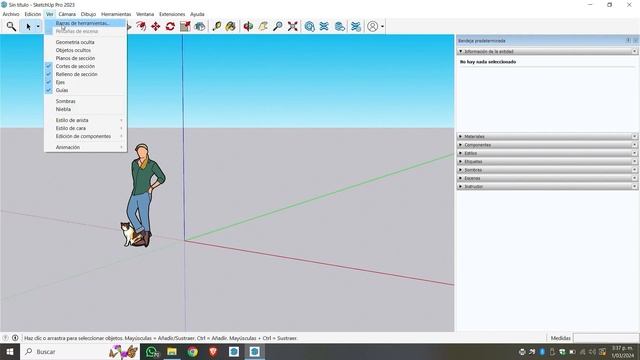Click the user account profile icon
The width and height of the screenshot is (640, 360).
pyautogui.click(x=372, y=27)
